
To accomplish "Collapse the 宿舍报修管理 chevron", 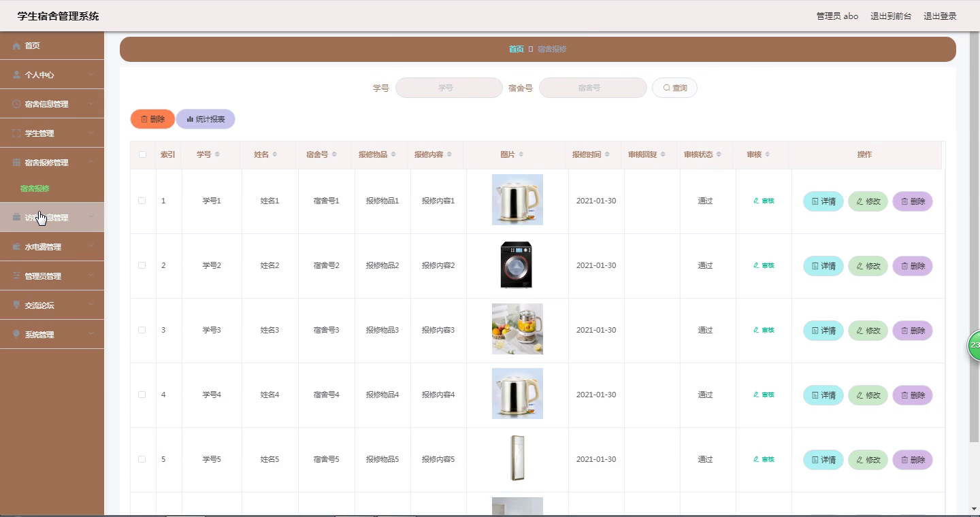I will click(91, 163).
